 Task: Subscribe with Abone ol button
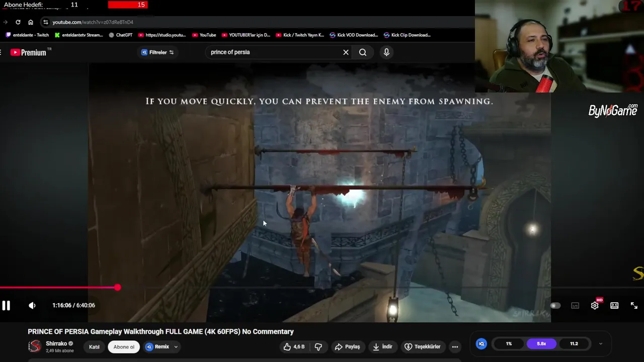124,347
